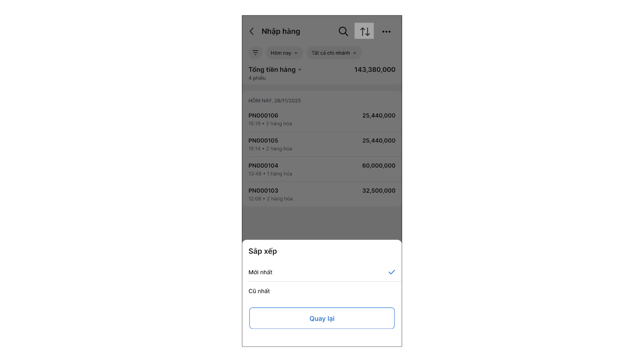
Task: Tap the 143,380,000 total amount
Action: (x=375, y=70)
